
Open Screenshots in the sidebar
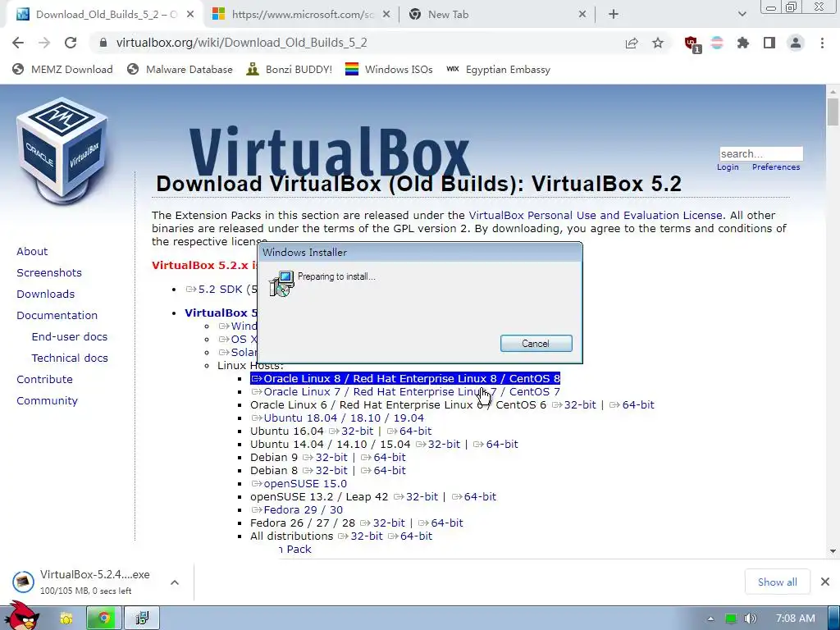(49, 272)
